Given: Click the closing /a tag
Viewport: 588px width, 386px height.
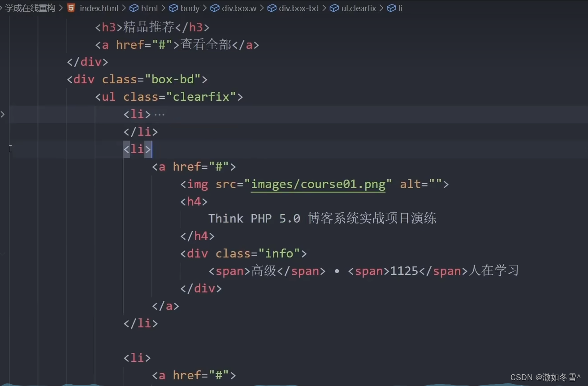Looking at the screenshot, I should [165, 306].
